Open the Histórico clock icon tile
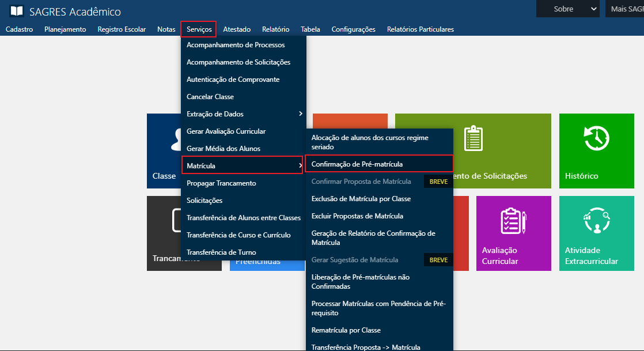Screen dimensions: 644x351 (x=596, y=139)
